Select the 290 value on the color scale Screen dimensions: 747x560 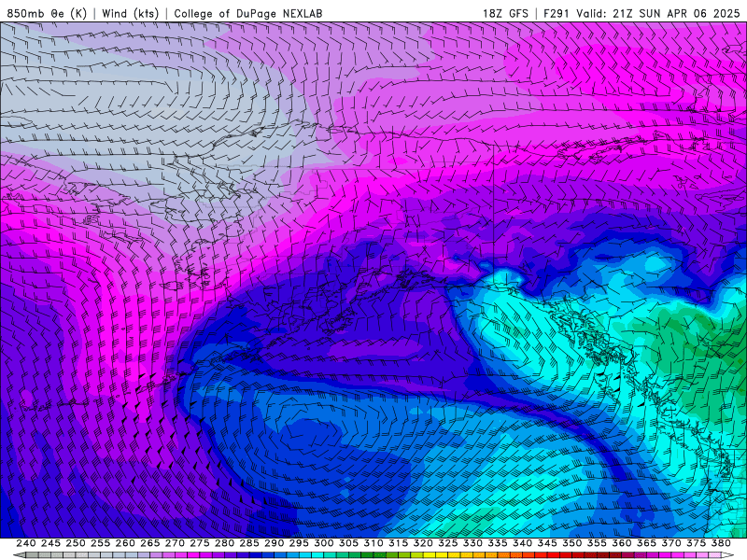pos(274,543)
